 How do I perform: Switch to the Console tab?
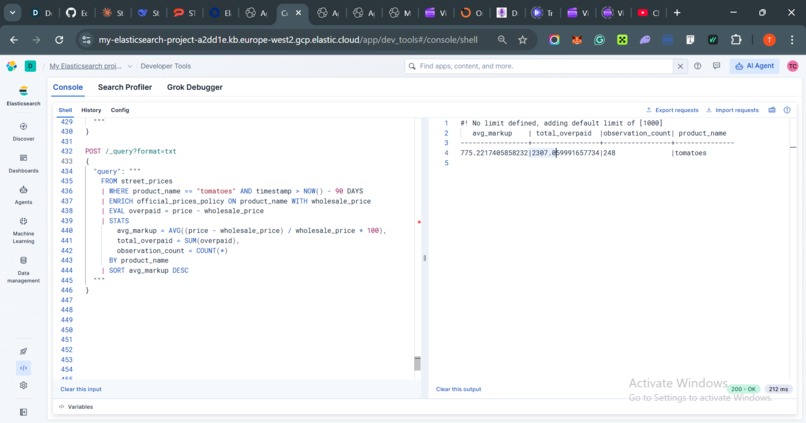click(x=67, y=87)
